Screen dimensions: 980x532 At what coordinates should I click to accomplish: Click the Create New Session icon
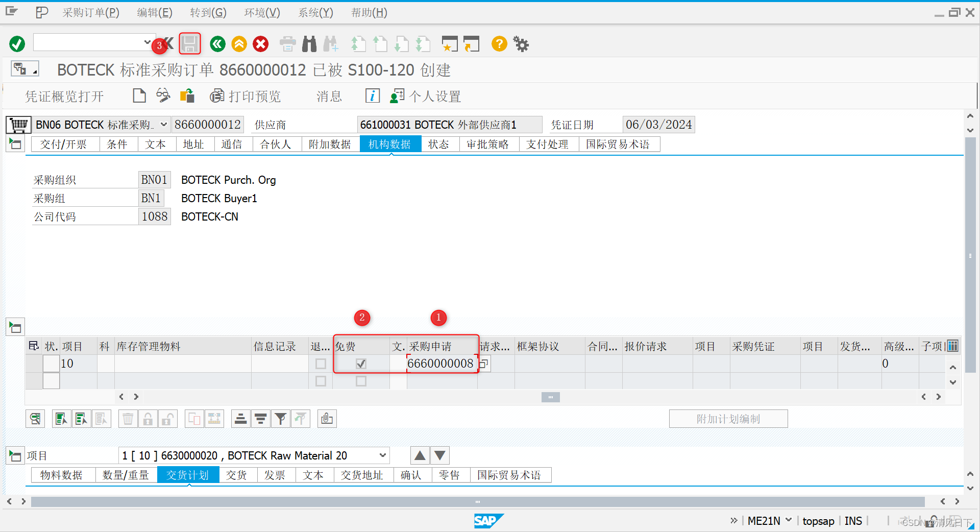[449, 44]
